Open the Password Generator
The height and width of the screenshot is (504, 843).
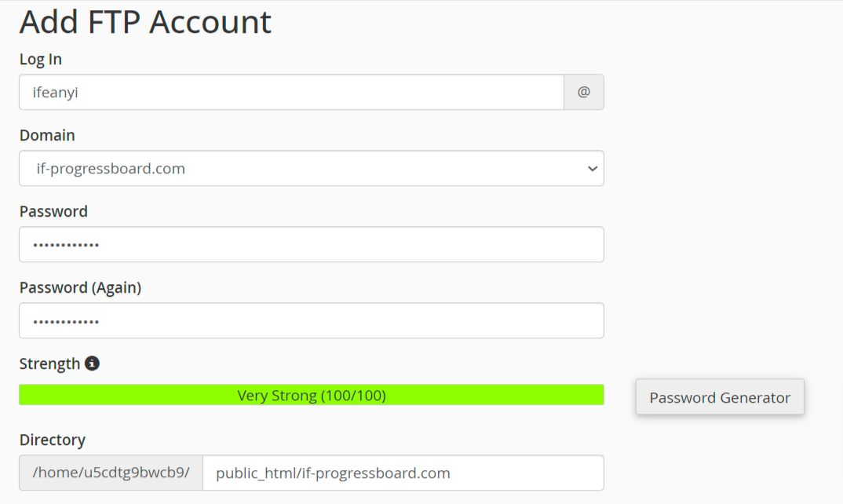(720, 397)
